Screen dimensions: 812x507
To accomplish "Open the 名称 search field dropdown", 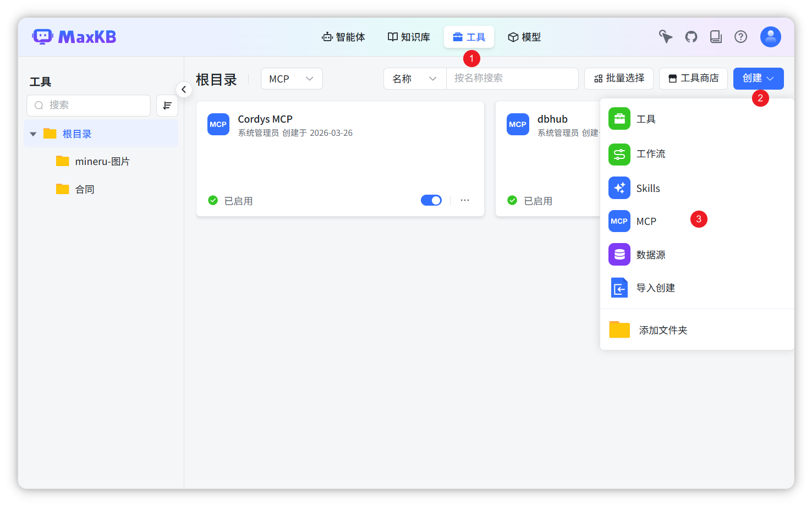I will pyautogui.click(x=415, y=79).
